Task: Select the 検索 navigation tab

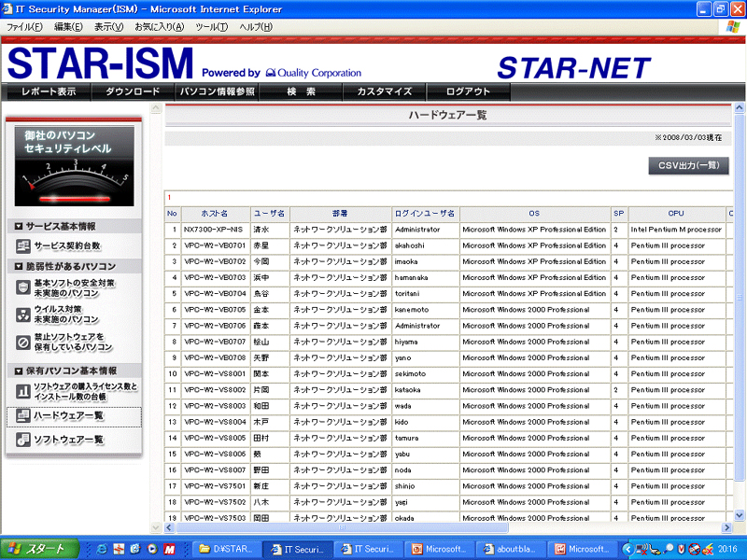Action: coord(301,91)
